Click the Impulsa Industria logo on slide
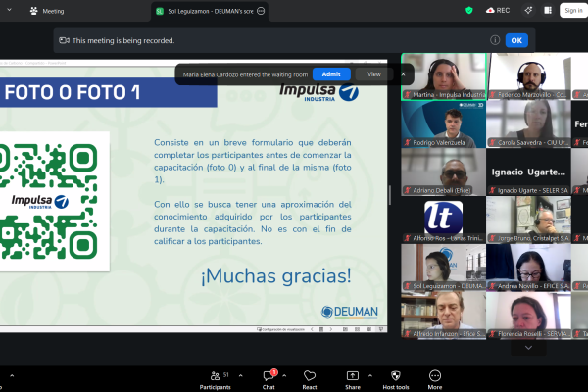Image resolution: width=588 pixels, height=392 pixels. coord(319,92)
